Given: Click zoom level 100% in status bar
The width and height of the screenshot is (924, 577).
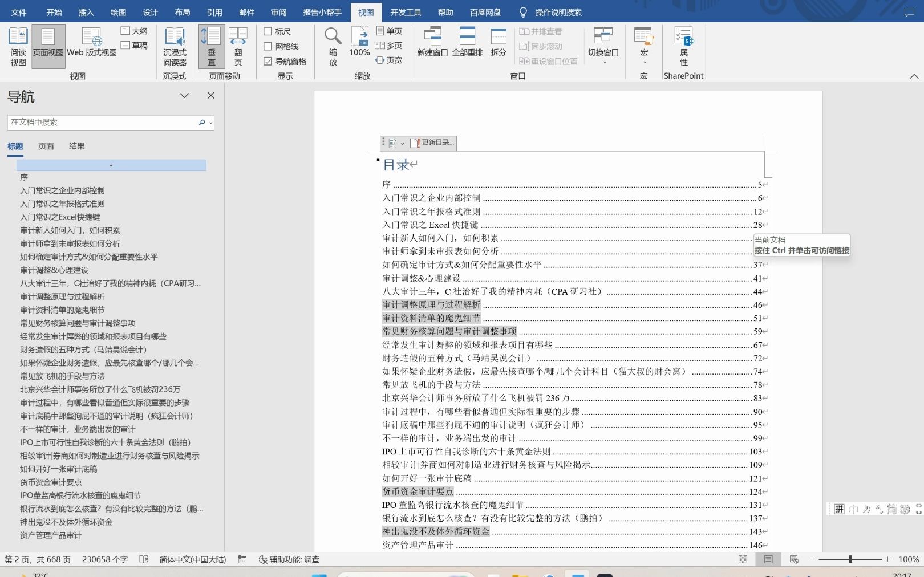Looking at the screenshot, I should coord(909,559).
